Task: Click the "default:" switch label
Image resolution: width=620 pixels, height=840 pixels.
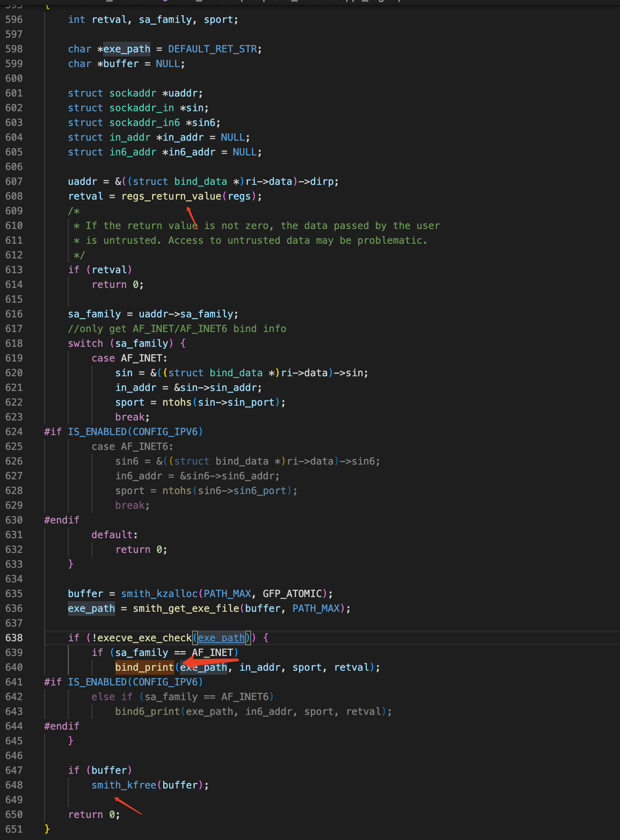Action: (115, 535)
